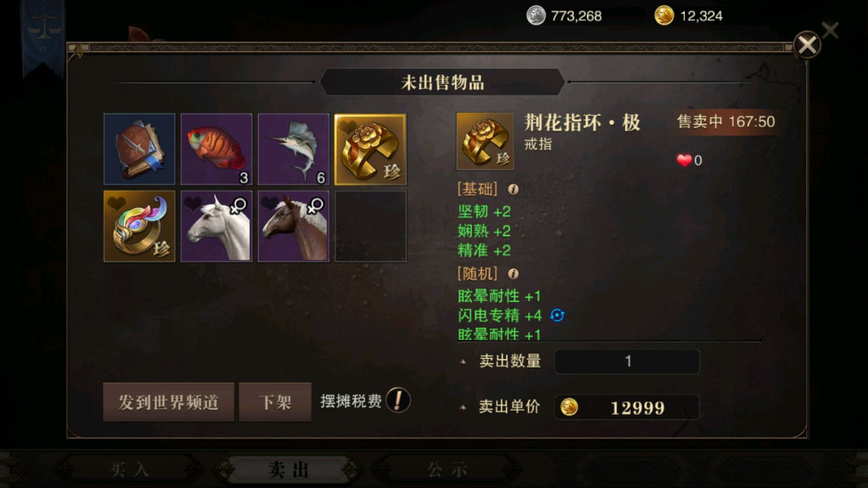
Task: Switch to the 公示 tab
Action: click(447, 469)
